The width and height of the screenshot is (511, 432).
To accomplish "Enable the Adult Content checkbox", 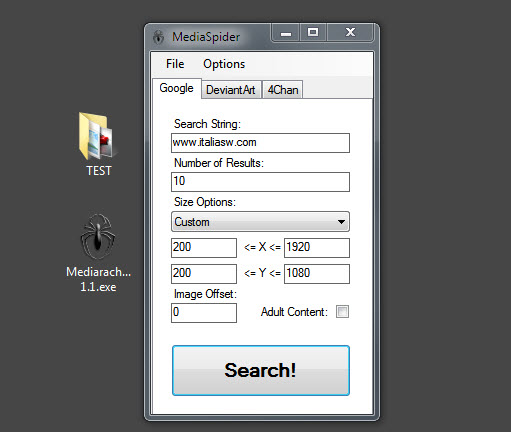I will tap(342, 312).
